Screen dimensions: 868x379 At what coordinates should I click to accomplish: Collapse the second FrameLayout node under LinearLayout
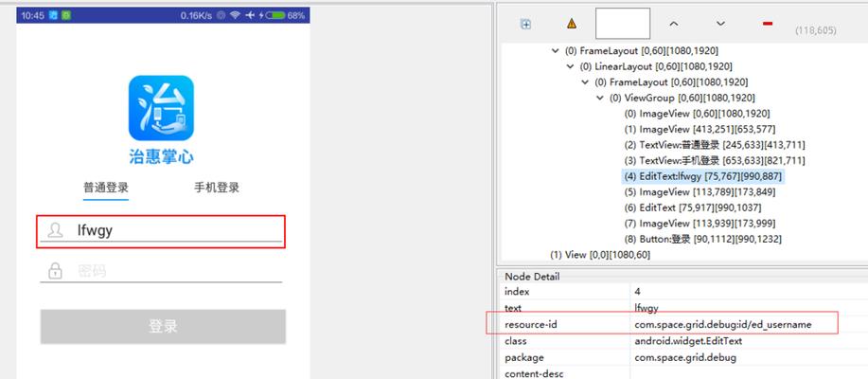pyautogui.click(x=585, y=82)
